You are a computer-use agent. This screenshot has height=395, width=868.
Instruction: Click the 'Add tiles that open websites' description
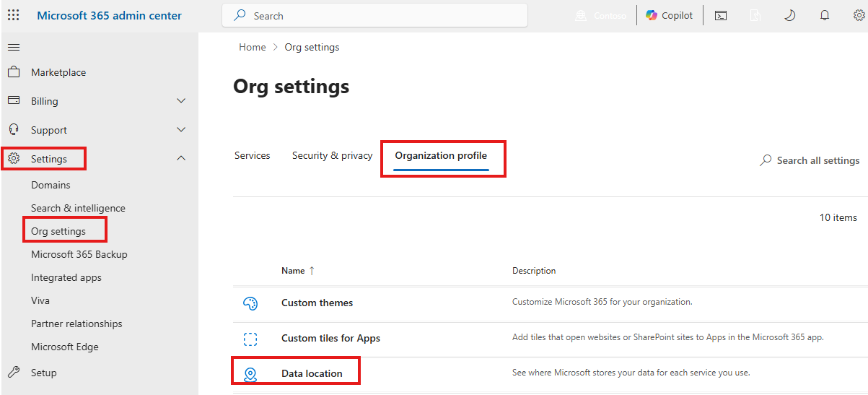pyautogui.click(x=668, y=337)
